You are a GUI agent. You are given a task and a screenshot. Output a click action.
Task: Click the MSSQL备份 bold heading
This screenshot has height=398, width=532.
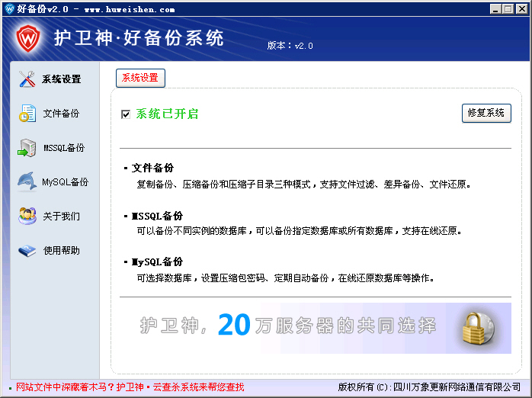158,216
